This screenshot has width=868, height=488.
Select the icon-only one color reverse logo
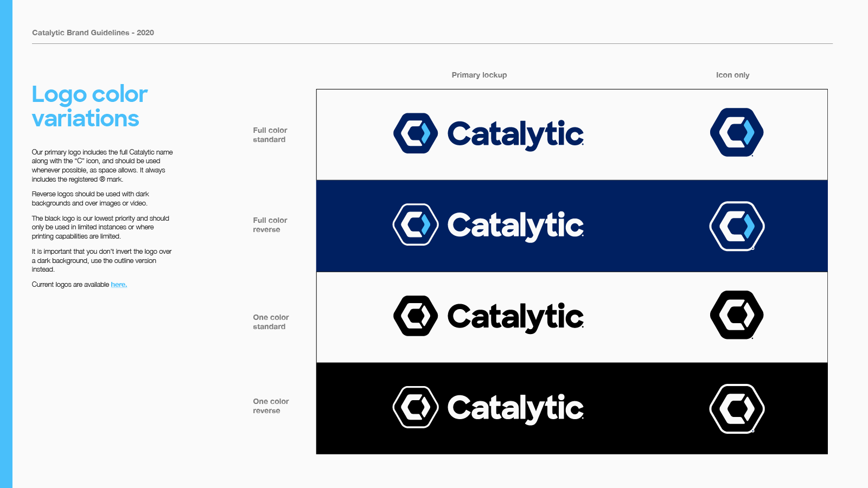click(737, 409)
